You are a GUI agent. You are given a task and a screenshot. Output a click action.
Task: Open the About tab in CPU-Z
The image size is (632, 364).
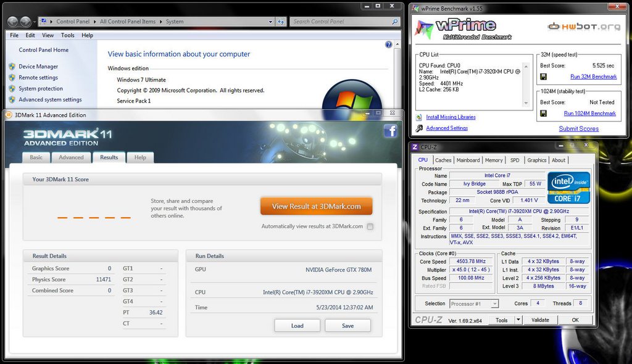pos(559,160)
